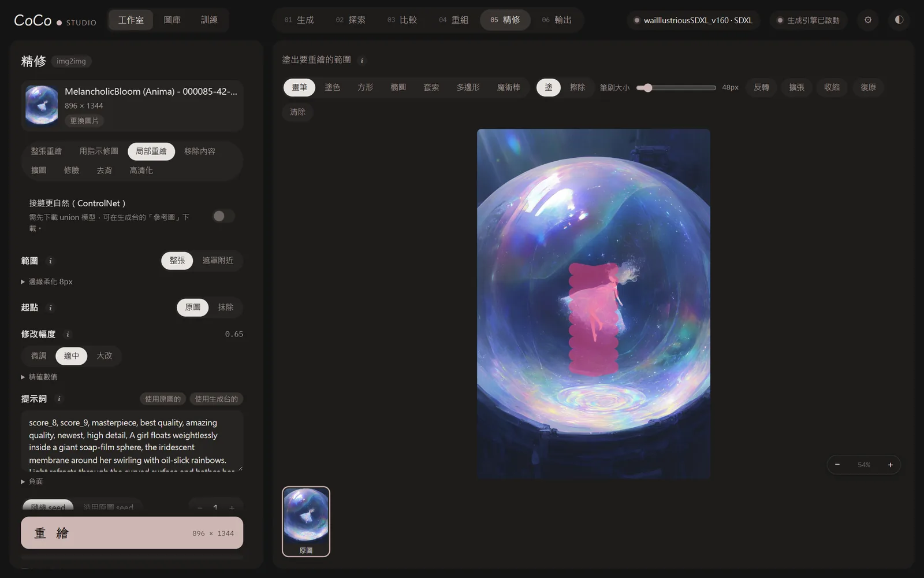Image resolution: width=924 pixels, height=578 pixels.
Task: Switch to the 01 生成 step tab
Action: click(x=299, y=20)
